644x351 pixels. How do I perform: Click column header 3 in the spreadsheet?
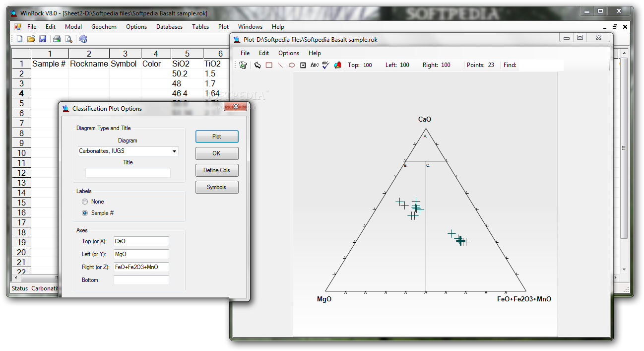[x=125, y=54]
